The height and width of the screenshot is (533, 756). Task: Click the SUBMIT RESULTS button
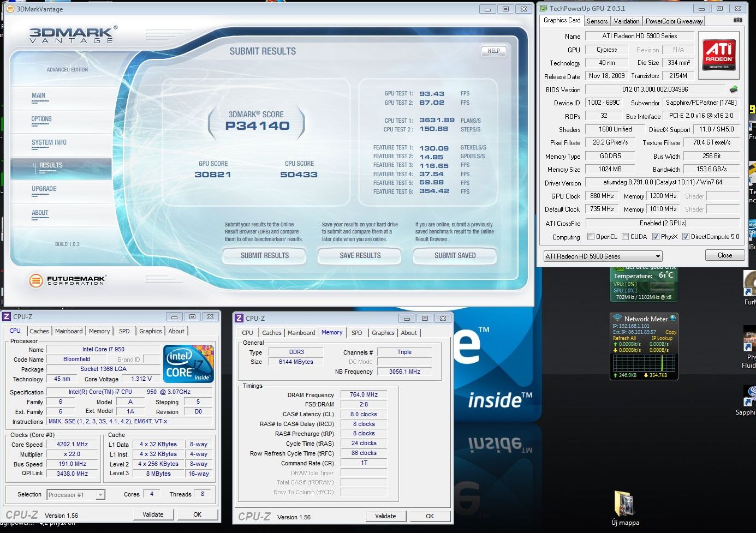[265, 255]
